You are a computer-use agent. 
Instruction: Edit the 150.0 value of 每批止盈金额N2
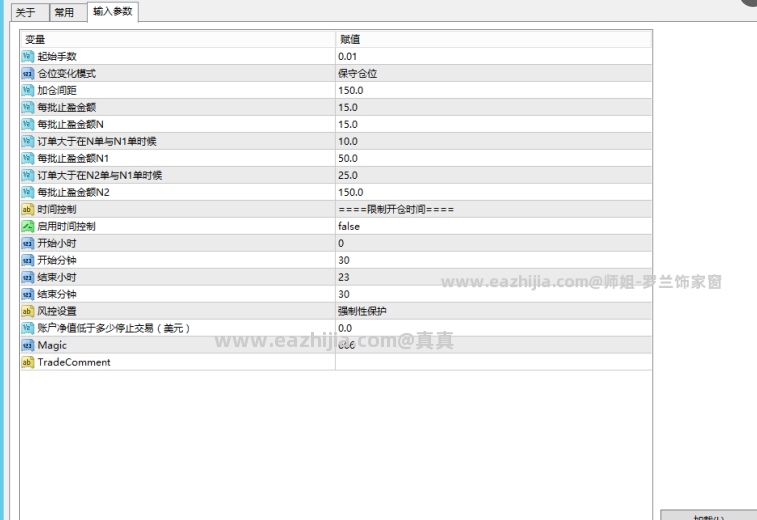click(493, 192)
